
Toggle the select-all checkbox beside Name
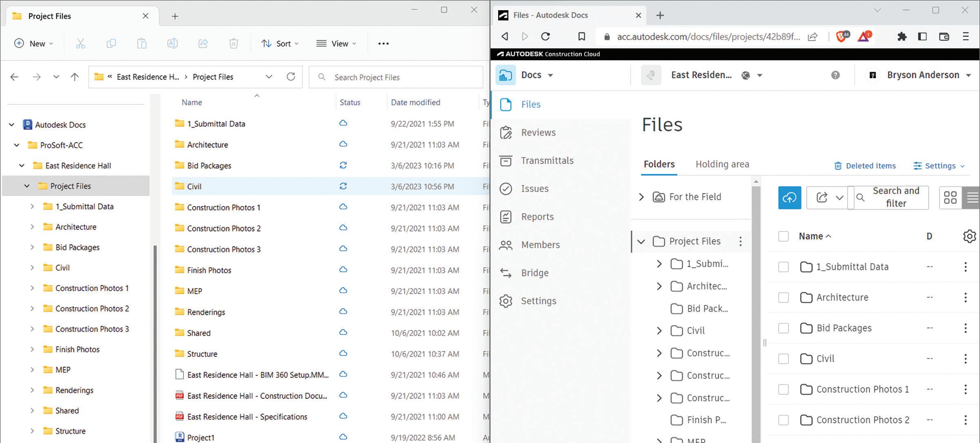[x=783, y=236]
